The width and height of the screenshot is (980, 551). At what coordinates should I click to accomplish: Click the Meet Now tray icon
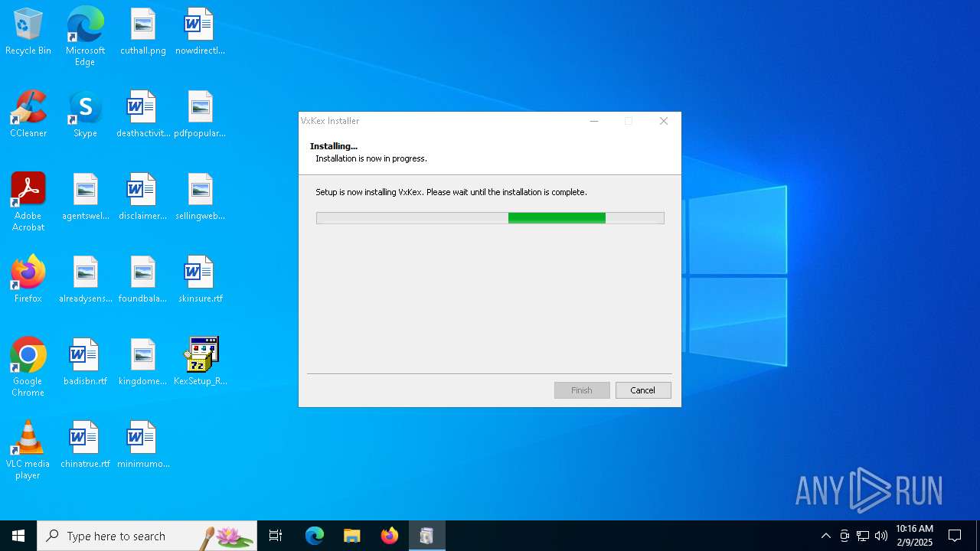pyautogui.click(x=844, y=536)
